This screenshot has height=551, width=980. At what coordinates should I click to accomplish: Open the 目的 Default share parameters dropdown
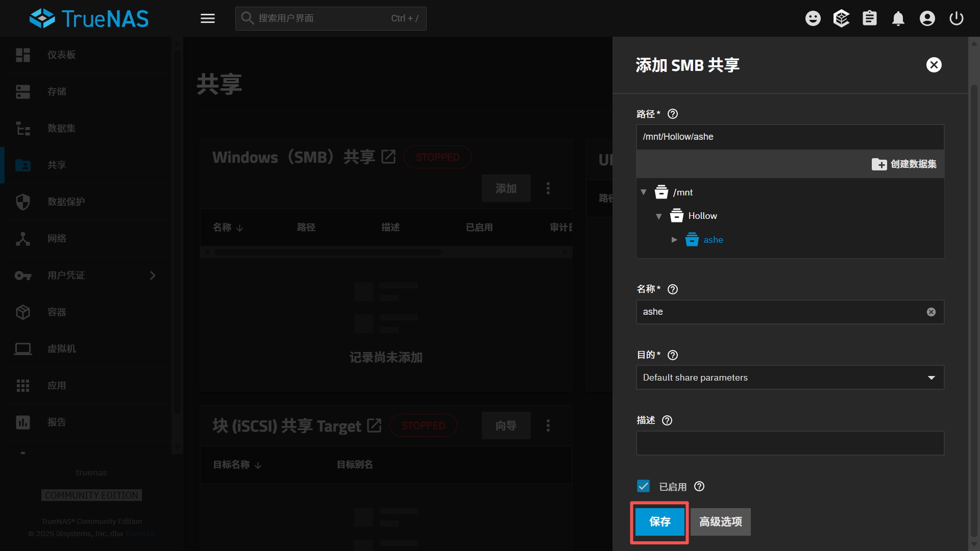(x=790, y=378)
